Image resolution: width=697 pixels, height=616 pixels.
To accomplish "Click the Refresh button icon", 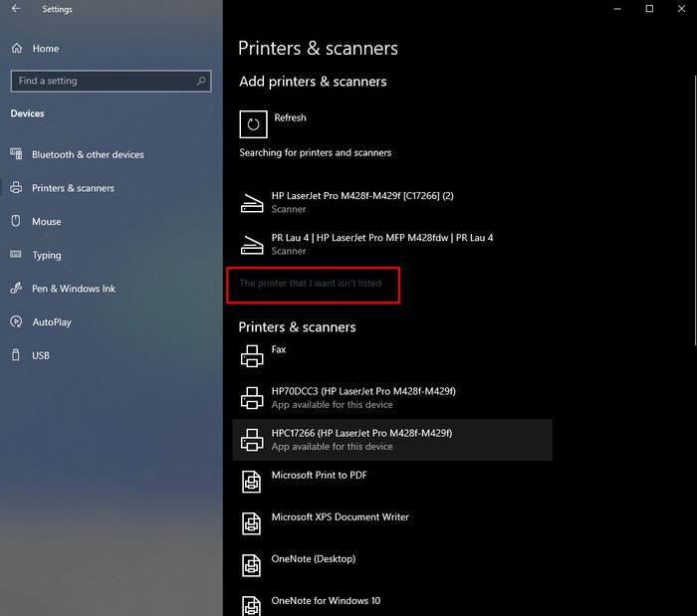I will pos(253,124).
